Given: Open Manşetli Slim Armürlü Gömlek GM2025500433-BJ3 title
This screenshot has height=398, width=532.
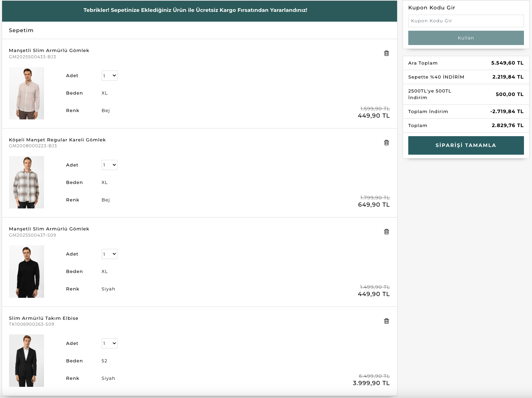Looking at the screenshot, I should coord(49,51).
